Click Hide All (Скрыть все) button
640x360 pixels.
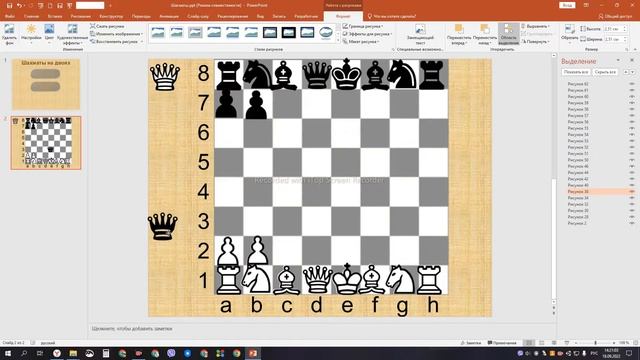[605, 72]
